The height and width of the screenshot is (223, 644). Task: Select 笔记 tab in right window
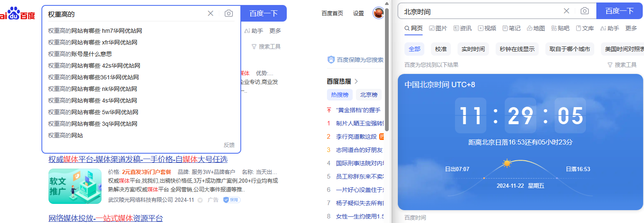[511, 28]
